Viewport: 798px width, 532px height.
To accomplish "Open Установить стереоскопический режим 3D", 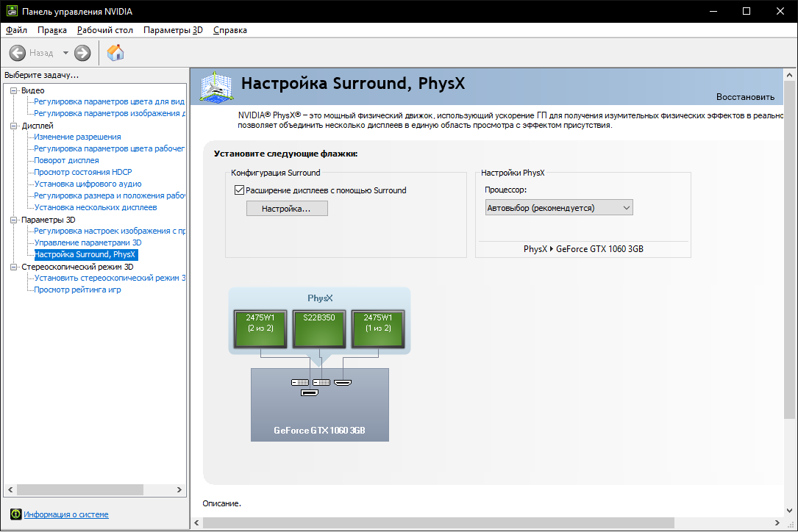I will [110, 278].
